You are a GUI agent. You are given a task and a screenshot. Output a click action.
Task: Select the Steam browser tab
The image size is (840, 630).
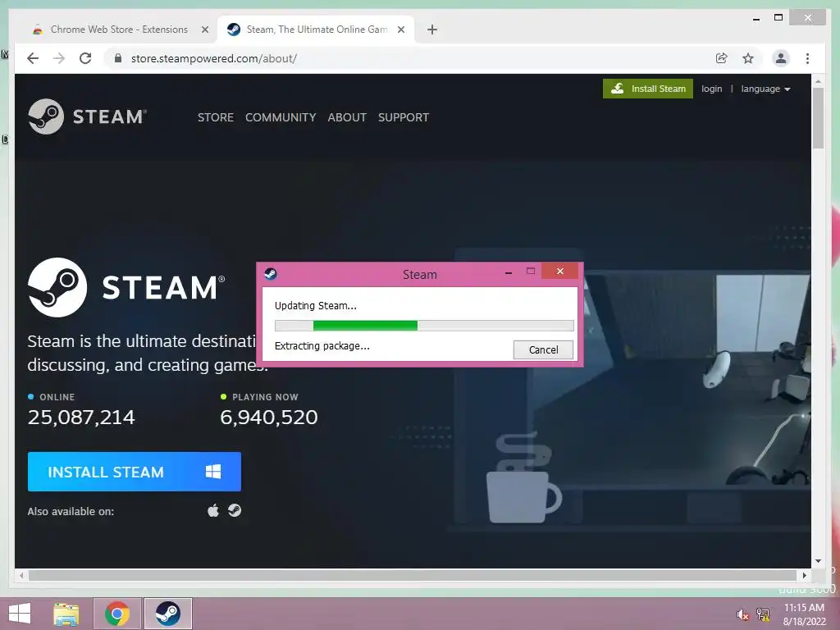(x=317, y=30)
